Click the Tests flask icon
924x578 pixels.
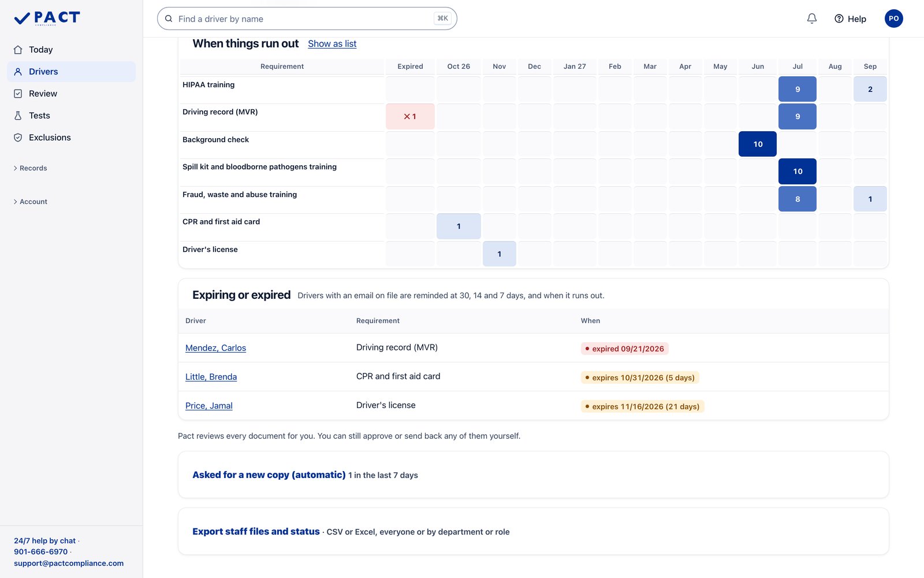tap(18, 116)
